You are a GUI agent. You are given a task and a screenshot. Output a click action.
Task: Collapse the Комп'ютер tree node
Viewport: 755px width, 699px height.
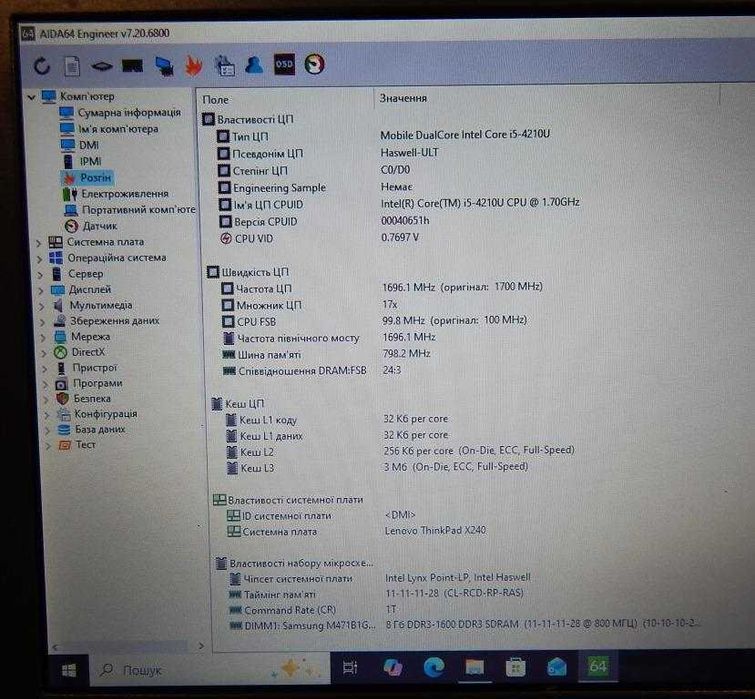32,97
